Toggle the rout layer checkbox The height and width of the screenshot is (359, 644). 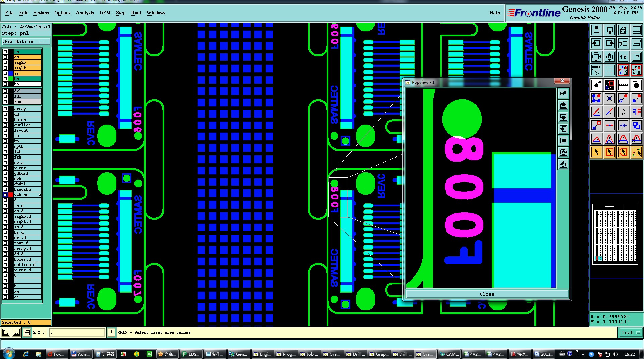(5, 102)
